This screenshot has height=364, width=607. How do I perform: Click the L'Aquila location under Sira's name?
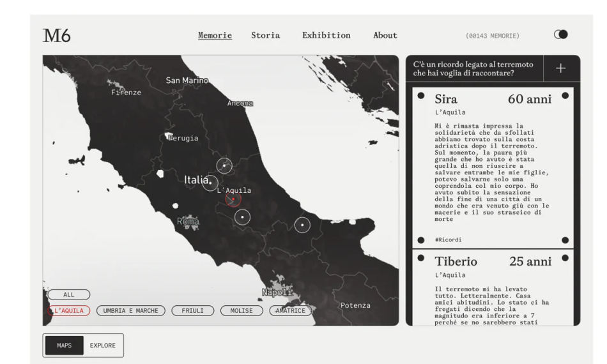coord(450,112)
